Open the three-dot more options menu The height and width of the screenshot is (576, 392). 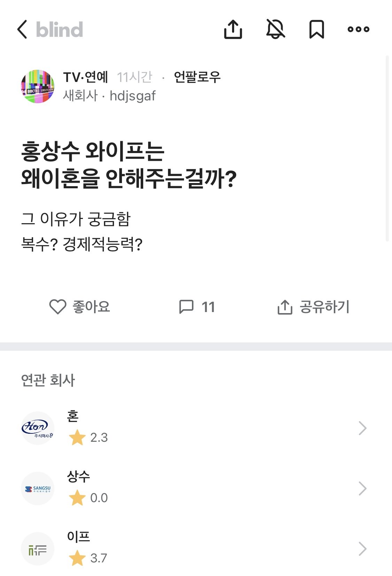[358, 29]
